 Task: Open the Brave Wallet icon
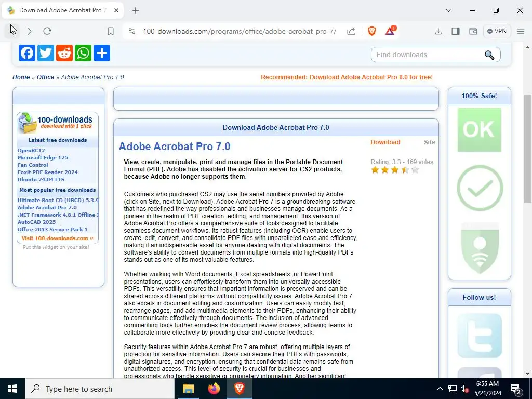[473, 31]
